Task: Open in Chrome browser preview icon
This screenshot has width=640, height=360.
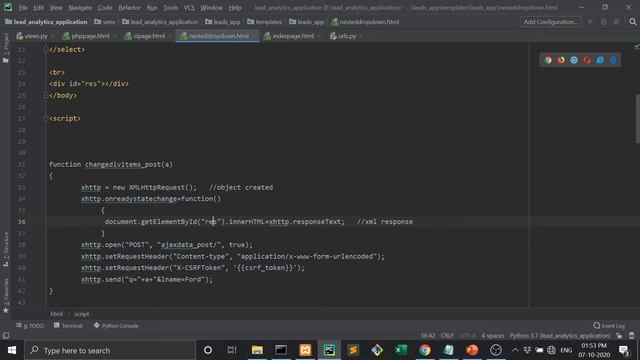Action: pyautogui.click(x=548, y=60)
